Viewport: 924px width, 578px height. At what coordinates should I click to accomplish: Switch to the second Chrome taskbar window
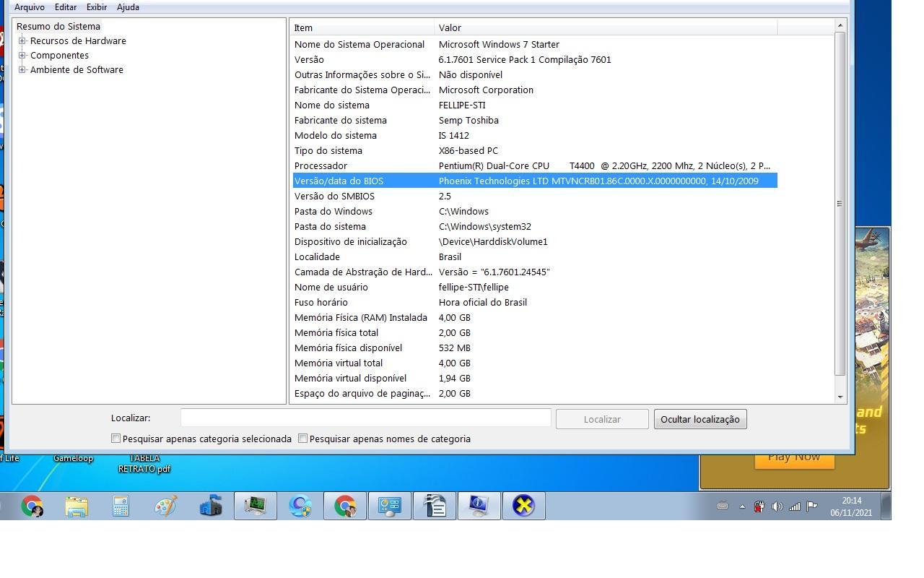pyautogui.click(x=345, y=506)
